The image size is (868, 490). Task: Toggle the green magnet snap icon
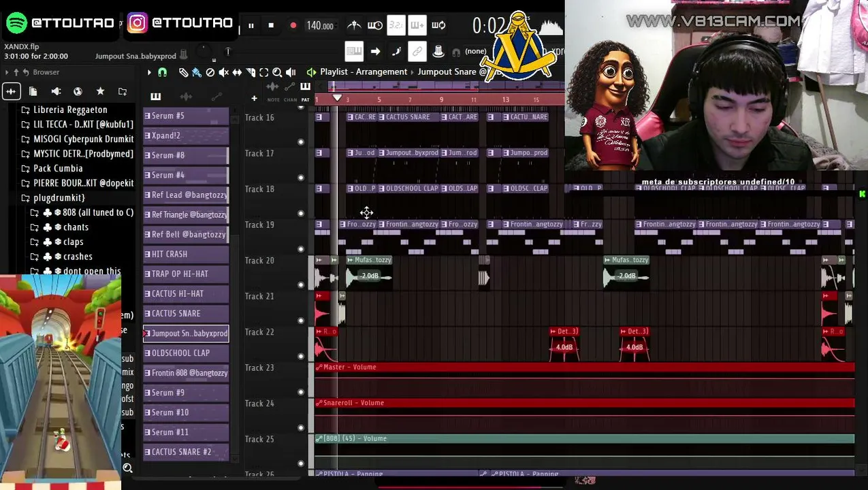tap(162, 72)
